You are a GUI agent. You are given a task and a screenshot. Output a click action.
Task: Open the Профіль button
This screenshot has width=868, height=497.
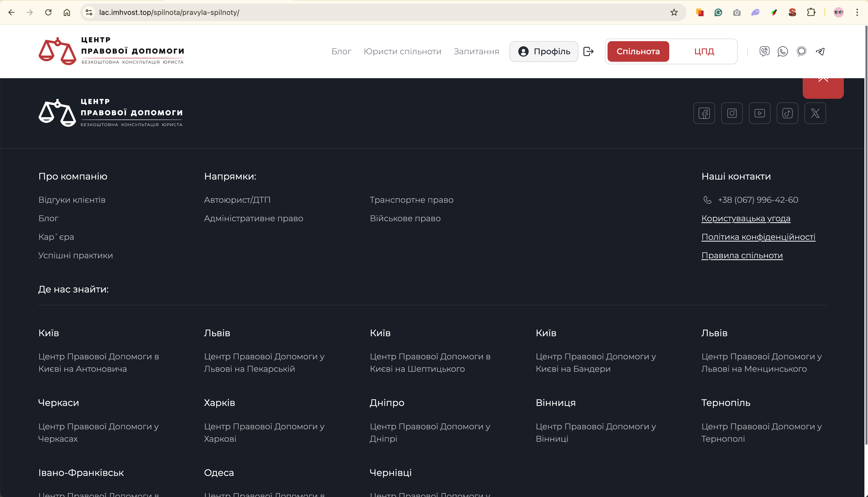[544, 51]
